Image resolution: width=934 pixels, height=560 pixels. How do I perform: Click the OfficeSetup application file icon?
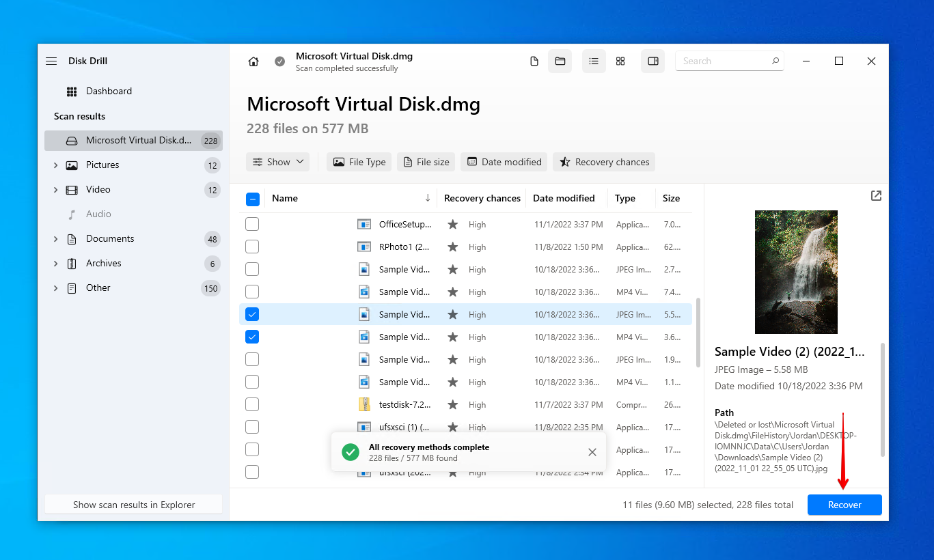pyautogui.click(x=364, y=224)
